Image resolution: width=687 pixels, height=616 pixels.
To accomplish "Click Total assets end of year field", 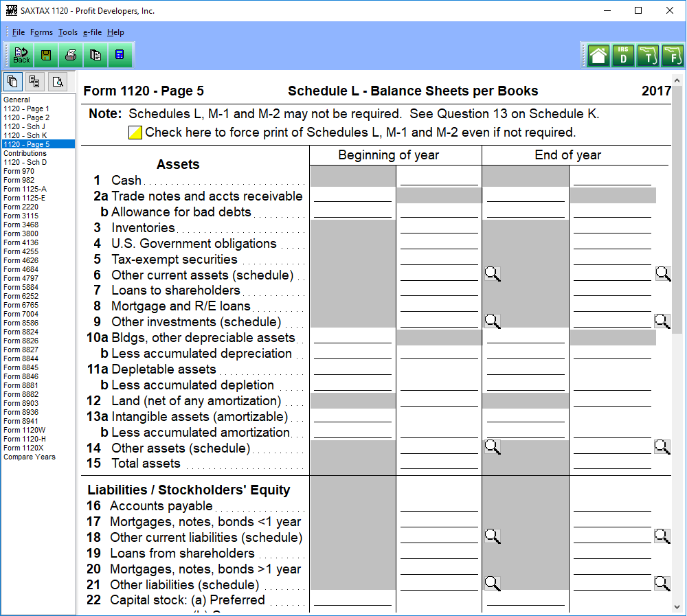I will point(612,463).
